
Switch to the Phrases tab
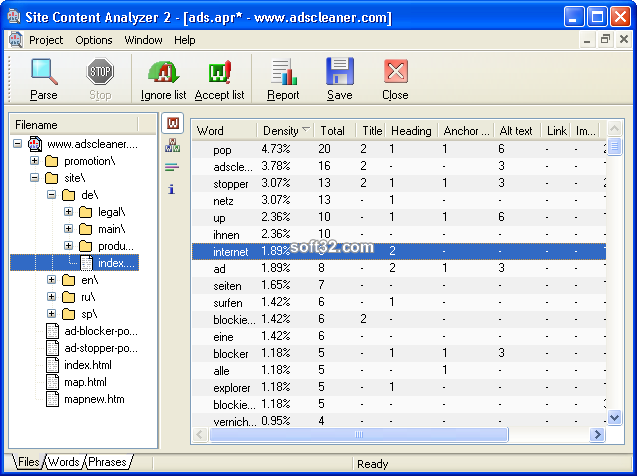click(107, 462)
